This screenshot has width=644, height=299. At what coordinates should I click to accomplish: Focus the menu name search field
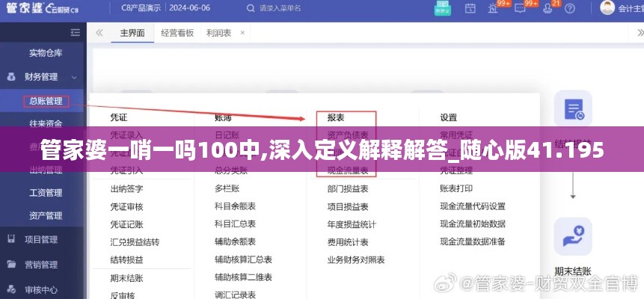(x=280, y=8)
